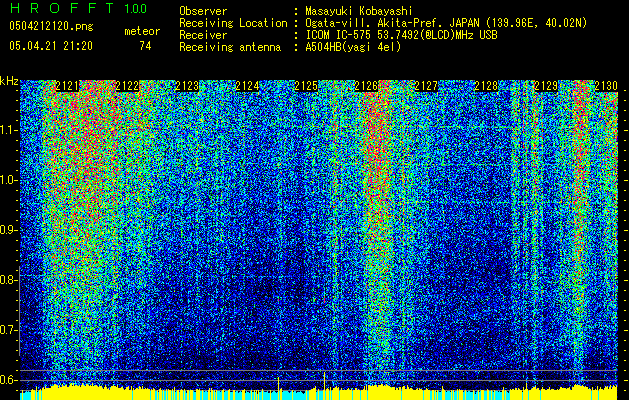Click the 2126 time marker
629x400 pixels.
366,86
